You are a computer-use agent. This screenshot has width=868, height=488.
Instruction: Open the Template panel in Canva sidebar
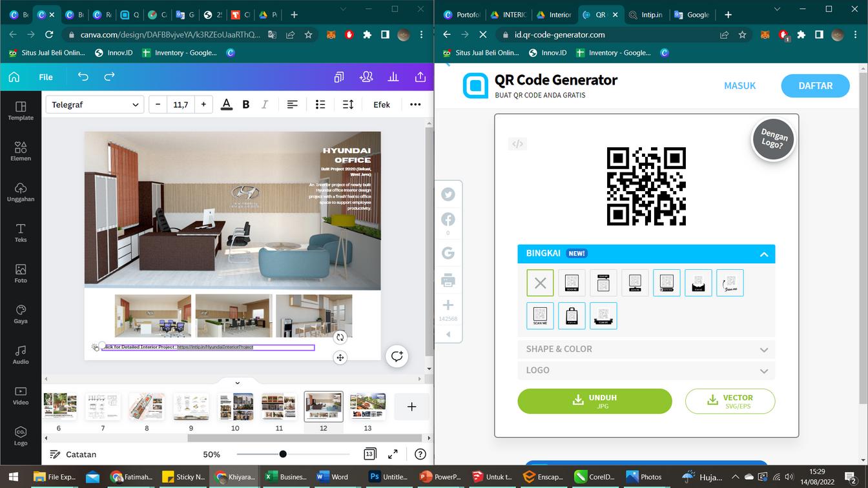[x=21, y=110]
